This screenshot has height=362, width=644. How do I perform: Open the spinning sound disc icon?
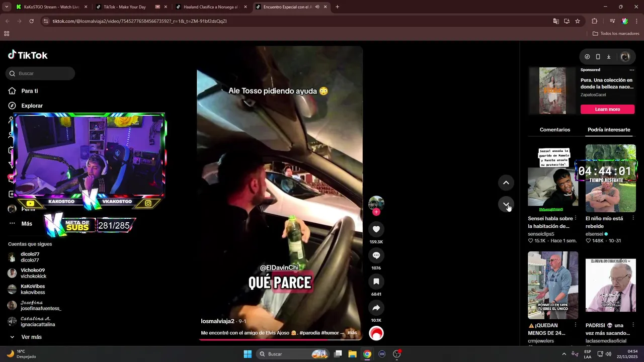point(376,333)
